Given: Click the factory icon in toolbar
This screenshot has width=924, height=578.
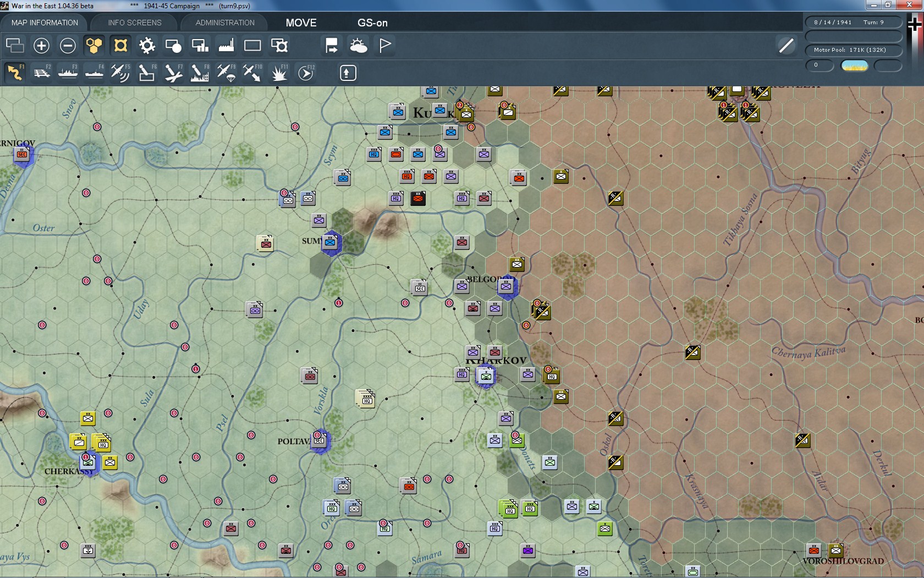Looking at the screenshot, I should [226, 46].
